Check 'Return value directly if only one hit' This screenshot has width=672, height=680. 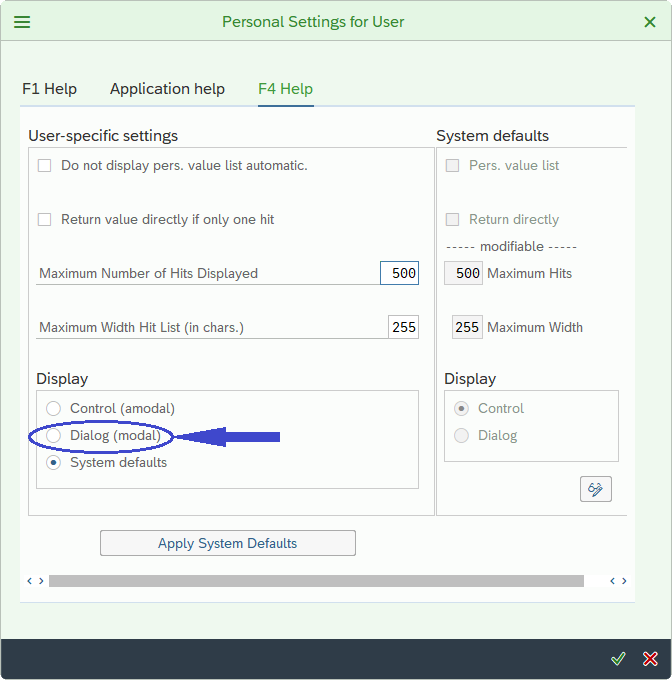click(x=44, y=220)
